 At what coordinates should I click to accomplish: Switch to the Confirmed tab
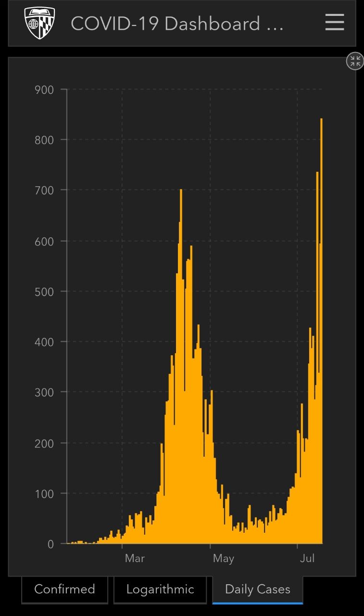click(64, 590)
